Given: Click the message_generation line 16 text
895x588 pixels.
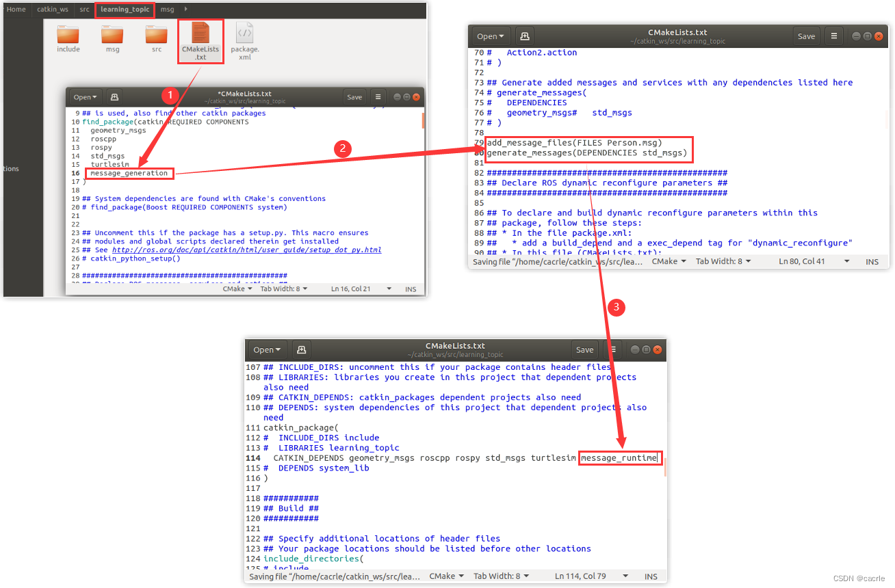Looking at the screenshot, I should pos(129,173).
